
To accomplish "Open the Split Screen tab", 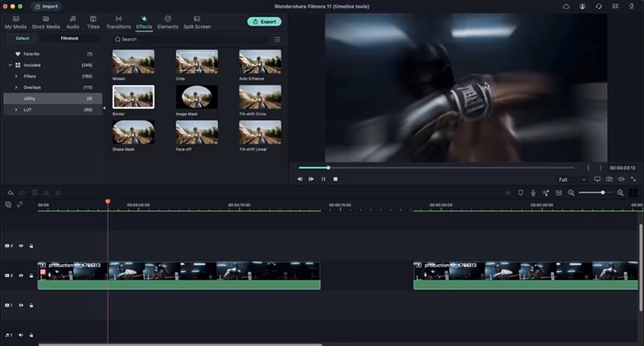I will click(x=197, y=23).
